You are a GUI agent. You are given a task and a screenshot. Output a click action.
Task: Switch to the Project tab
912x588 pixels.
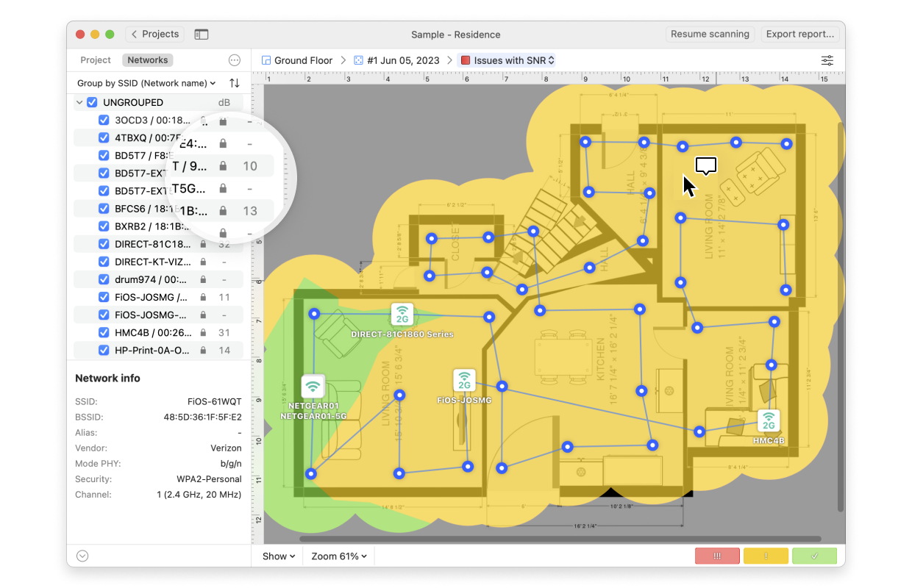(x=96, y=60)
